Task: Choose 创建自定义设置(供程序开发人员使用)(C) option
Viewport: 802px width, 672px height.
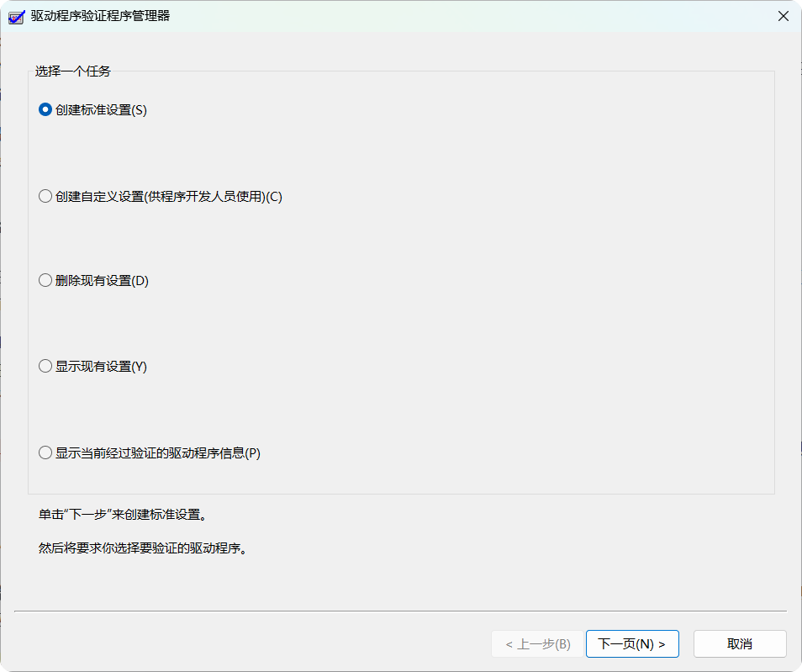Action: click(161, 197)
